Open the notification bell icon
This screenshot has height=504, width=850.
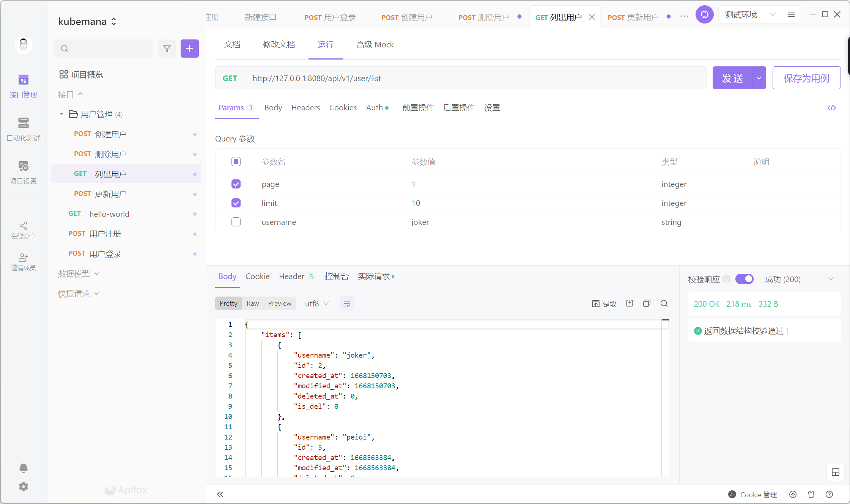24,468
